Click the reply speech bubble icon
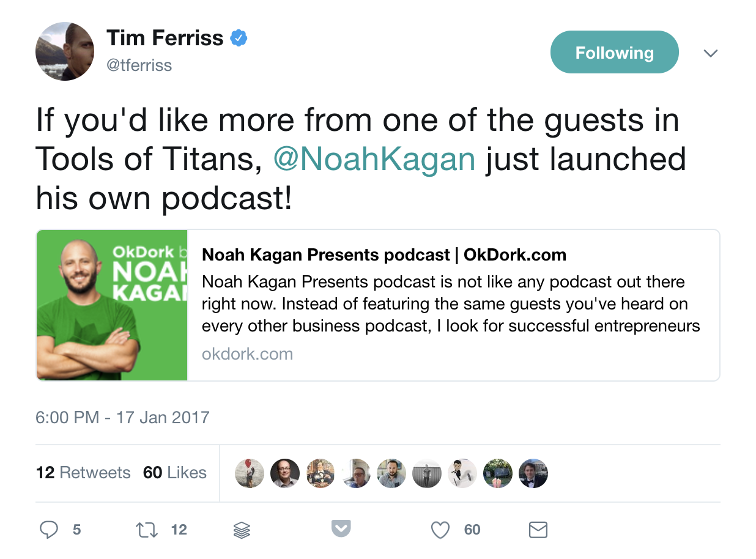This screenshot has width=756, height=559. tap(49, 530)
